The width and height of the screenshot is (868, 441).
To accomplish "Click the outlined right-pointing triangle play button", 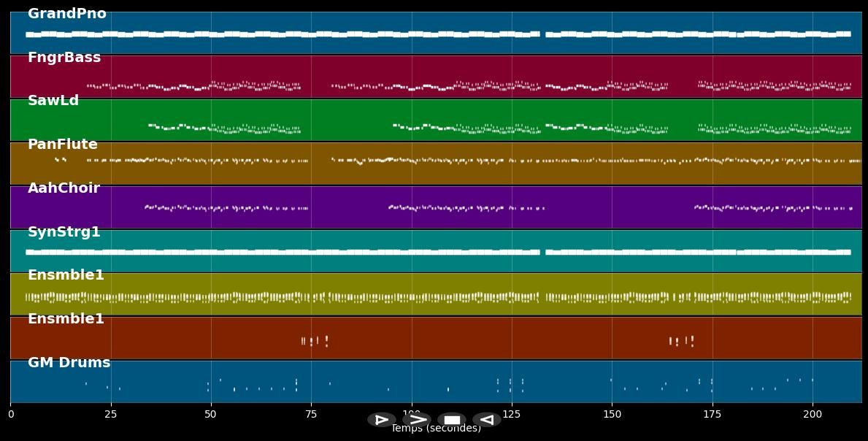I will (x=381, y=420).
